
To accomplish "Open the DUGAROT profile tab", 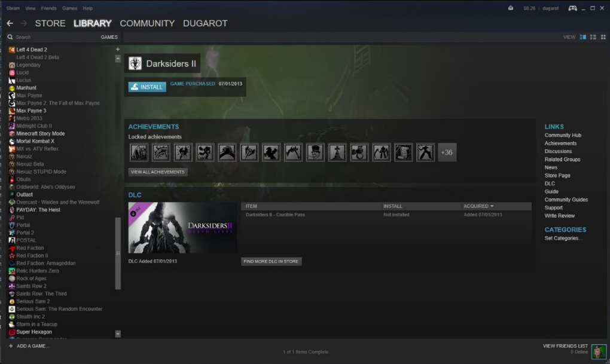I will (x=205, y=23).
